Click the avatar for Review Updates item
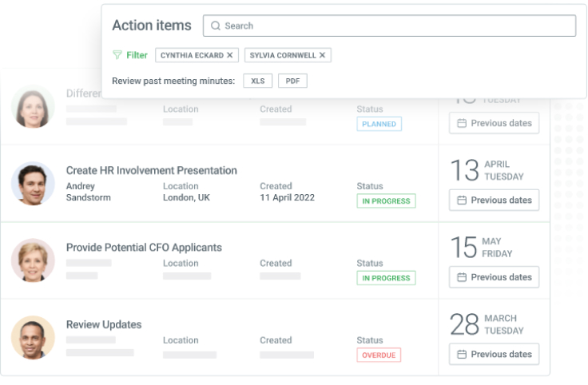This screenshot has width=588, height=385. click(34, 337)
